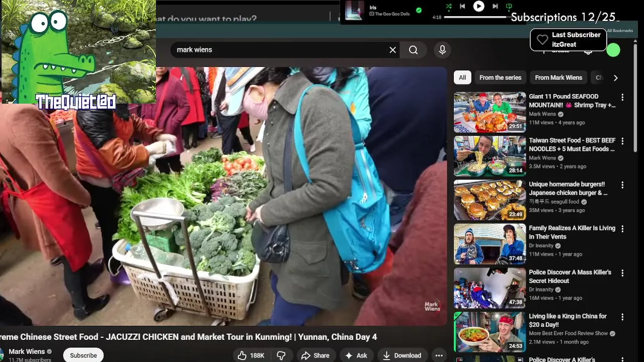Select the 'From the series' chip
644x362 pixels.
pos(500,77)
